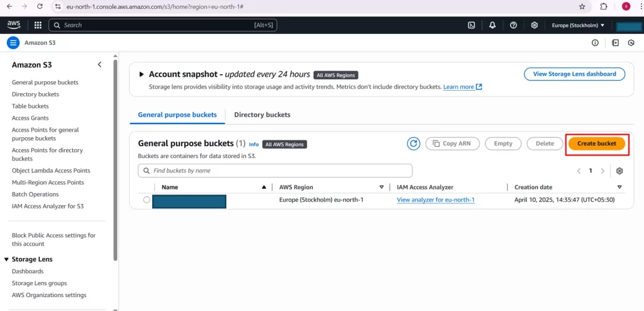This screenshot has width=644, height=311.
Task: Open the help question mark menu
Action: tap(513, 25)
